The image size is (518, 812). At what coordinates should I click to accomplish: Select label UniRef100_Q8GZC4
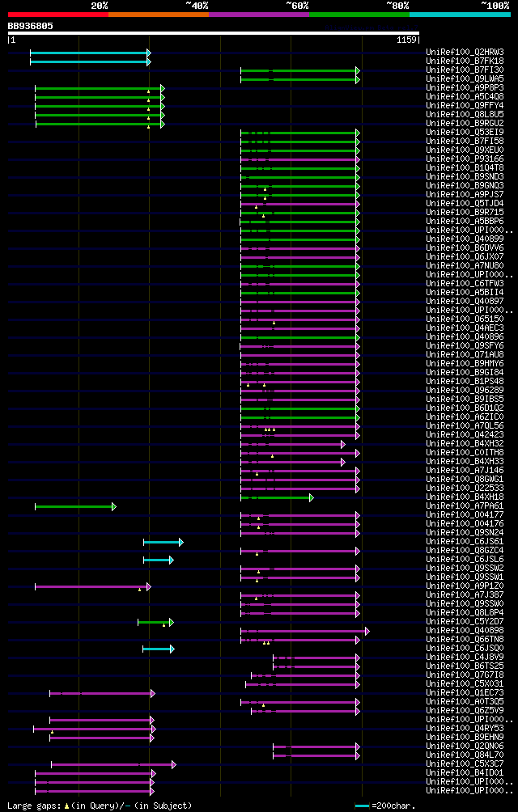coord(465,550)
